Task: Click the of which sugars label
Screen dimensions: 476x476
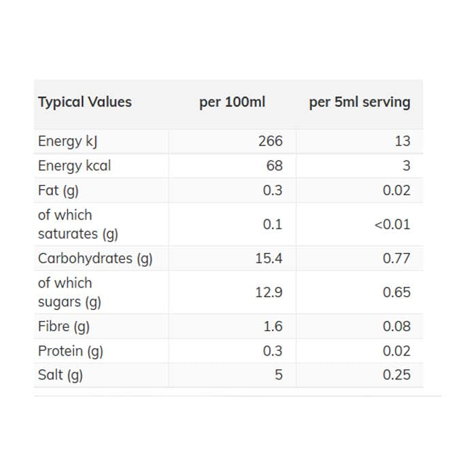Action: click(69, 292)
